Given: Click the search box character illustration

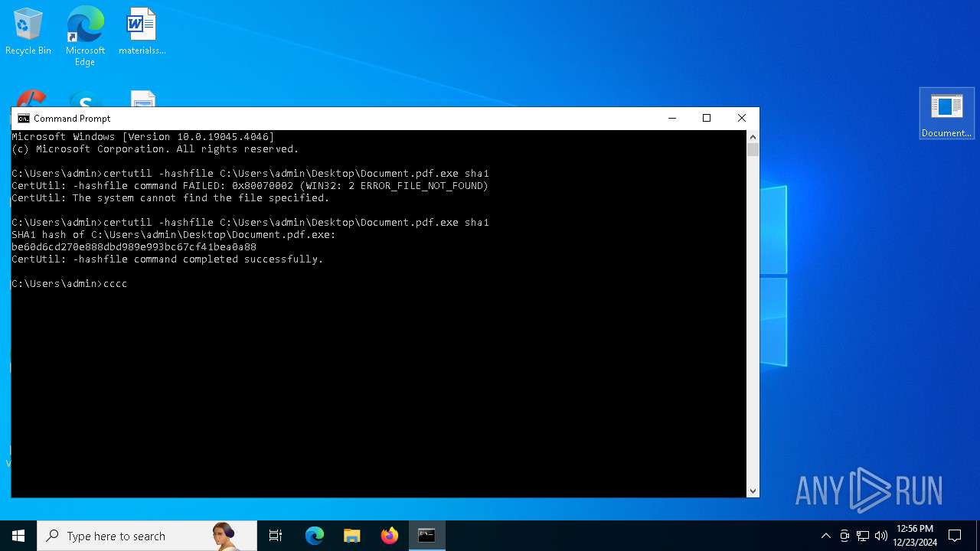Looking at the screenshot, I should tap(225, 536).
